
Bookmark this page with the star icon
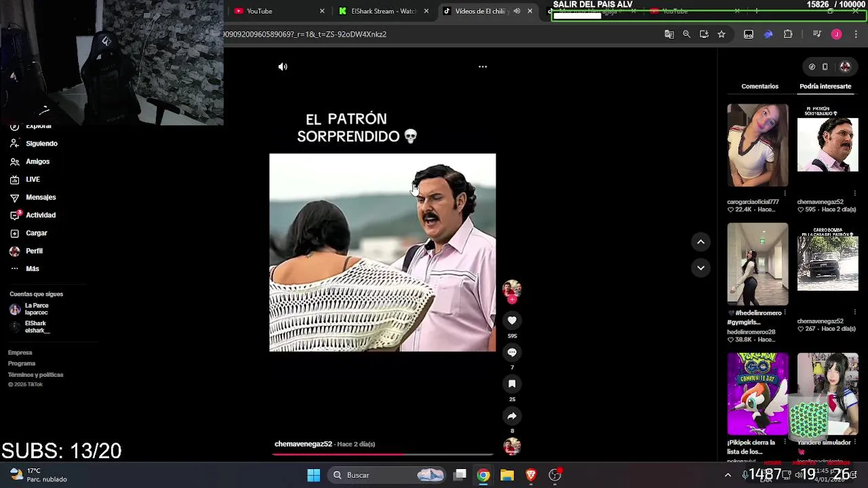tap(722, 34)
